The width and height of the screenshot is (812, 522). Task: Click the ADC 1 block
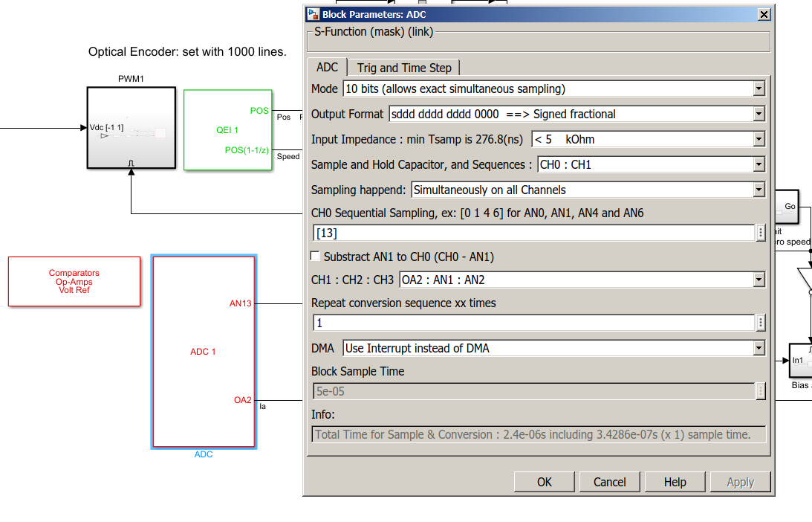[204, 352]
